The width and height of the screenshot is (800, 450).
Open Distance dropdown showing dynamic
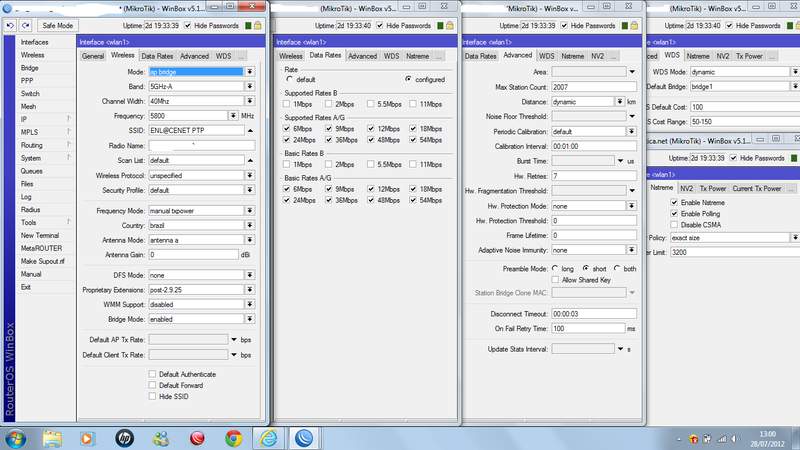(619, 102)
